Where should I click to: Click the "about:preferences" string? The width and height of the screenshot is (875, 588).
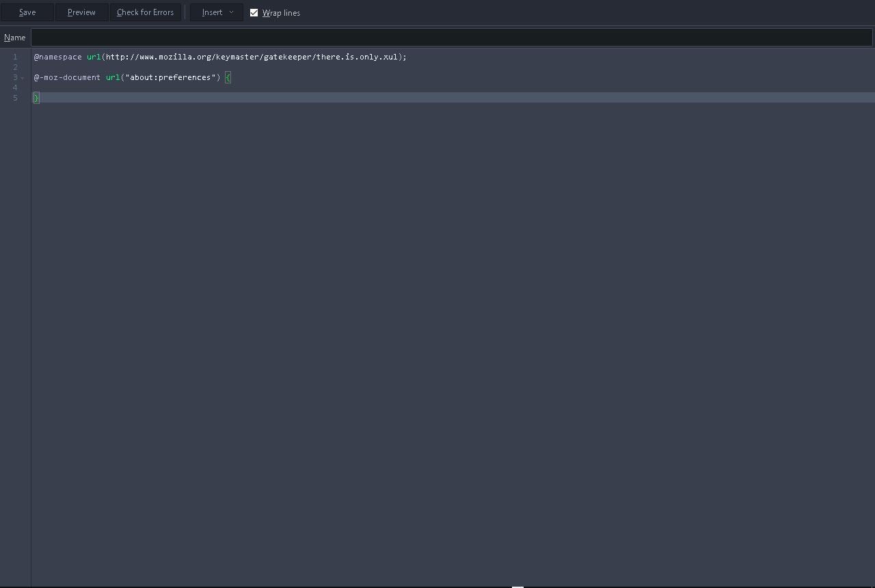point(171,77)
